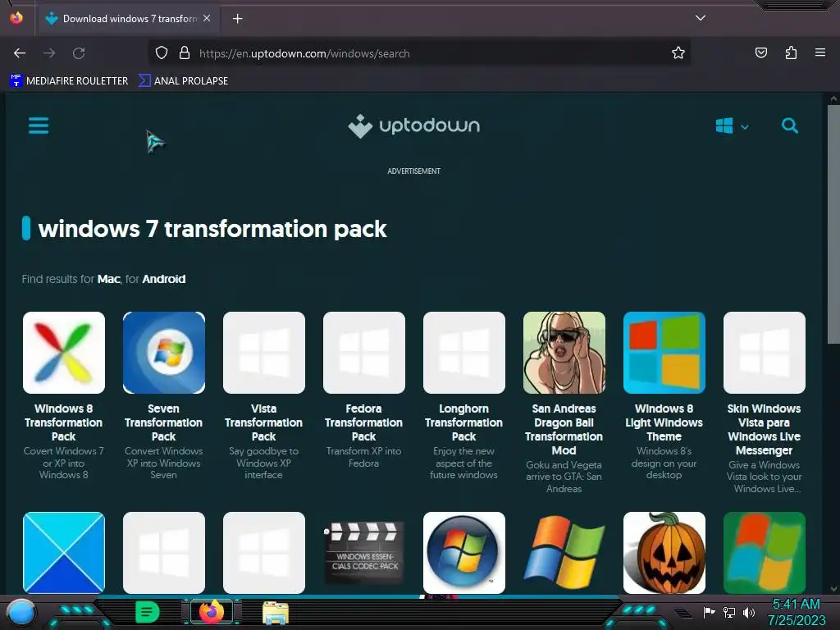Image resolution: width=840 pixels, height=630 pixels.
Task: Click the Fedora Transformation Pack thumbnail
Action: pyautogui.click(x=364, y=353)
